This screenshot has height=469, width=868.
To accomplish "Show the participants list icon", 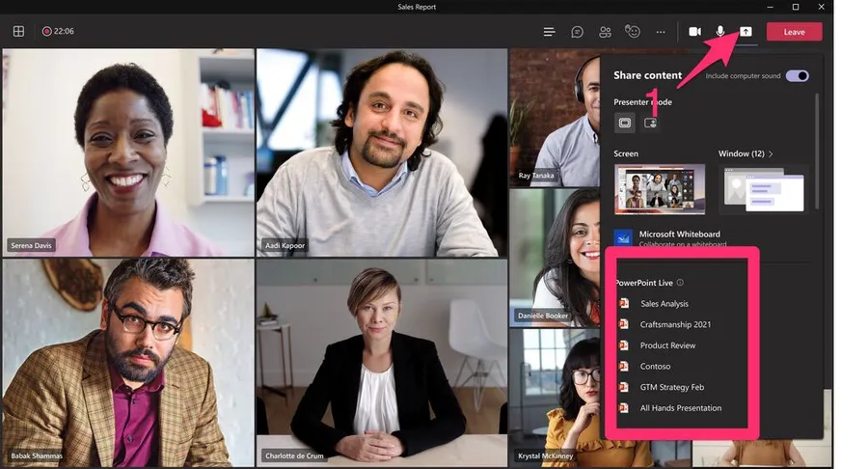I will [605, 32].
